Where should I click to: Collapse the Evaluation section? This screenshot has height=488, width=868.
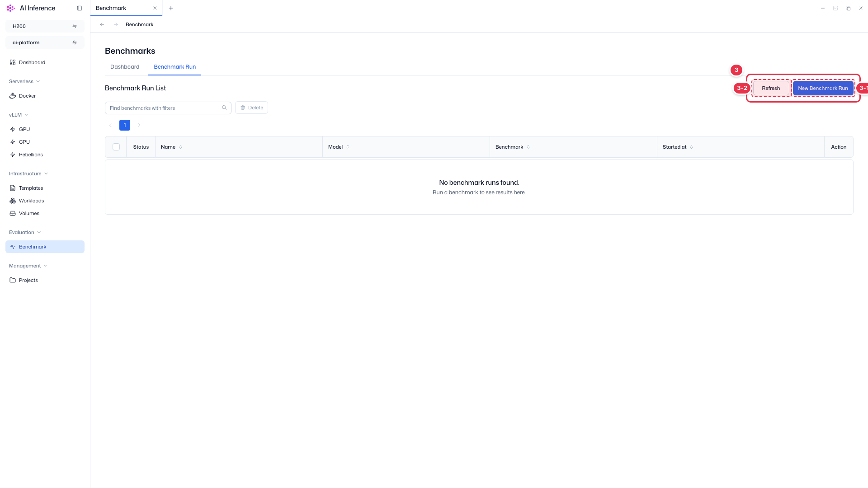coord(25,232)
